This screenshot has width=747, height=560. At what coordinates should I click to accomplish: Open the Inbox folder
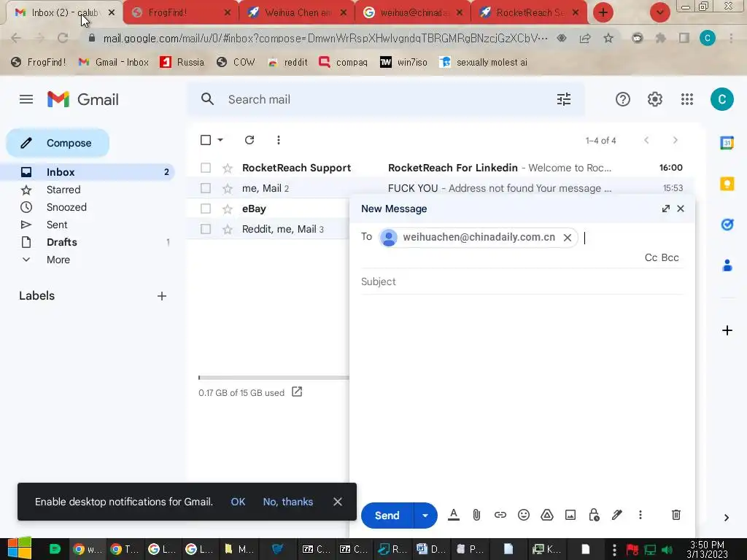(x=88, y=172)
